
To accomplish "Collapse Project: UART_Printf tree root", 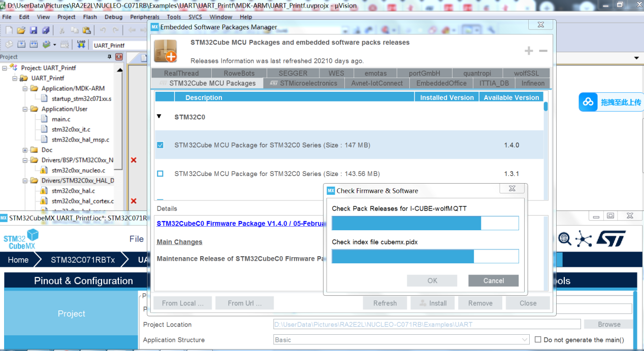I will coord(5,68).
